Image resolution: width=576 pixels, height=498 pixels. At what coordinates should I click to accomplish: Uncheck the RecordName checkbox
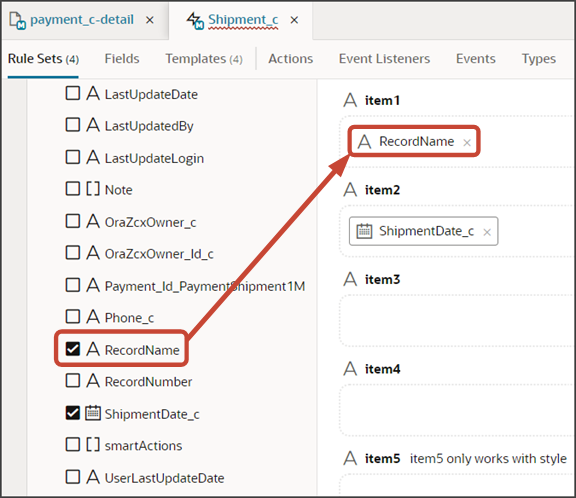point(73,349)
